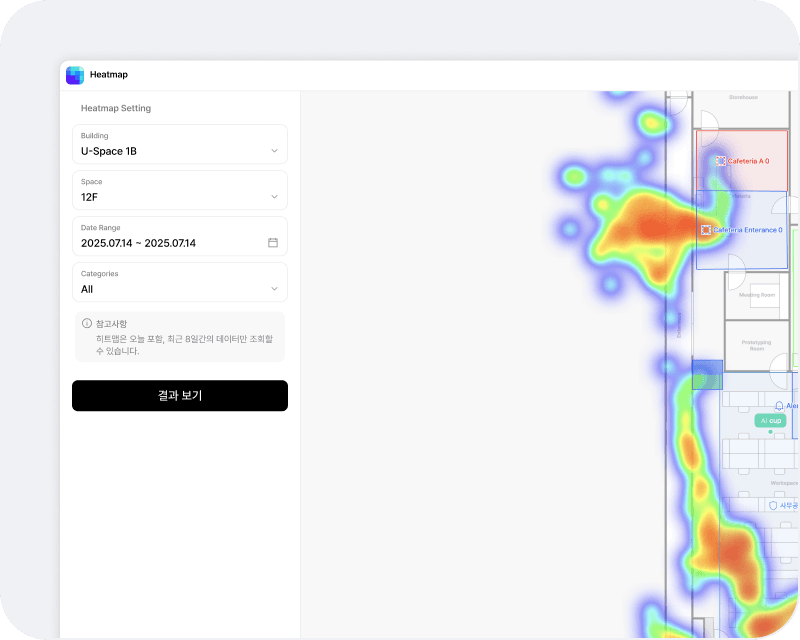Click the Heatmap Setting section heading

coord(115,108)
